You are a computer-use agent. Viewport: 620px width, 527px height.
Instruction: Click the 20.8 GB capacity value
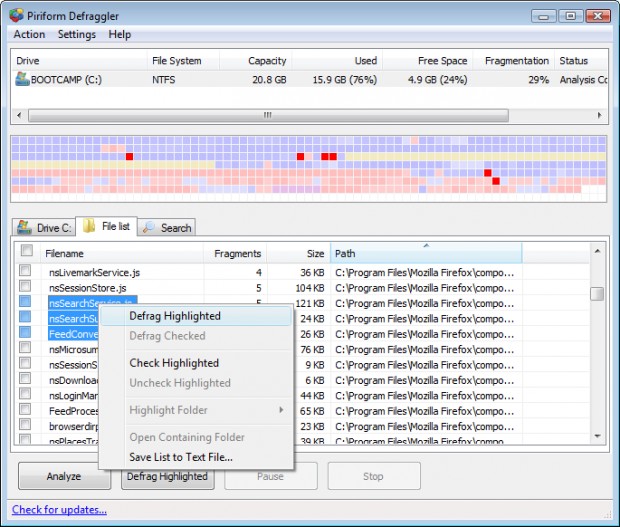269,80
